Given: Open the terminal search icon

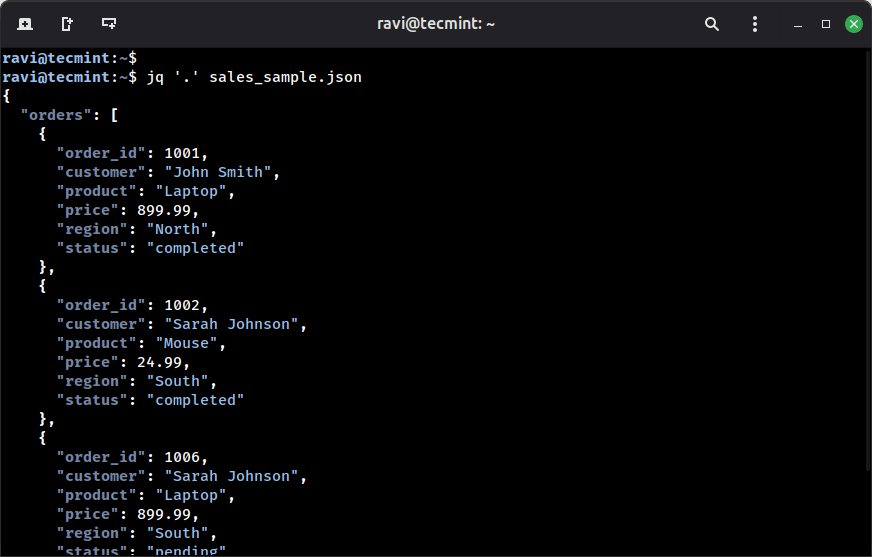Looking at the screenshot, I should [712, 24].
